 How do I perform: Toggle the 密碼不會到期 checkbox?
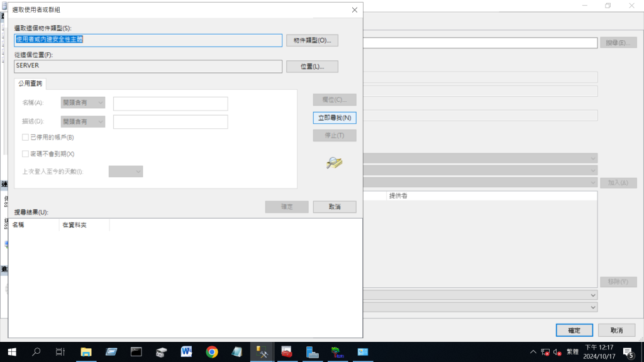[x=25, y=153]
